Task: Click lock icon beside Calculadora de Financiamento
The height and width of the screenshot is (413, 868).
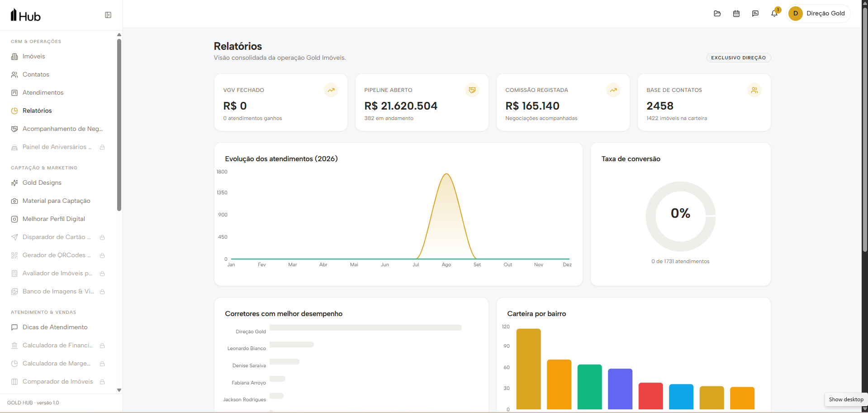Action: pyautogui.click(x=102, y=346)
